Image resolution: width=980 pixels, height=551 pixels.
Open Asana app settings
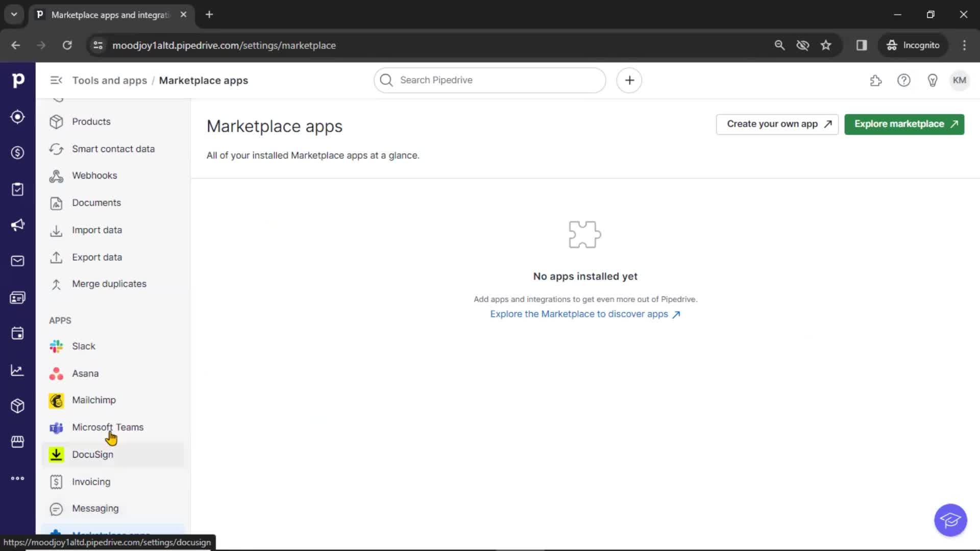113,373
